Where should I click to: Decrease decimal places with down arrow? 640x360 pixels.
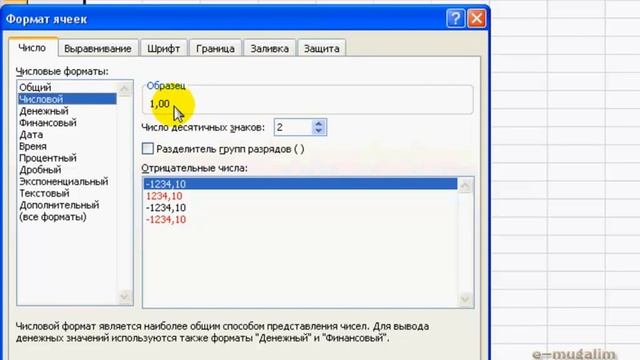pos(319,131)
